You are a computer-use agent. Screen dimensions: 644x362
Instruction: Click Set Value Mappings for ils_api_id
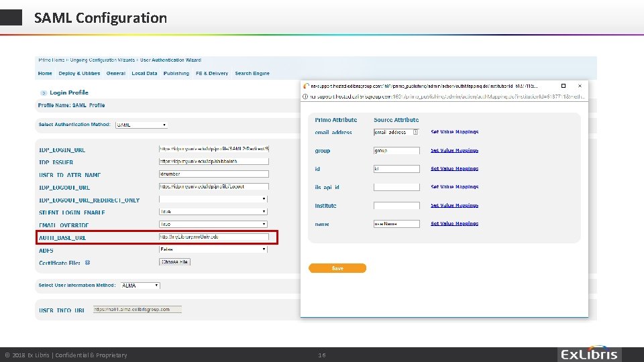(x=455, y=187)
